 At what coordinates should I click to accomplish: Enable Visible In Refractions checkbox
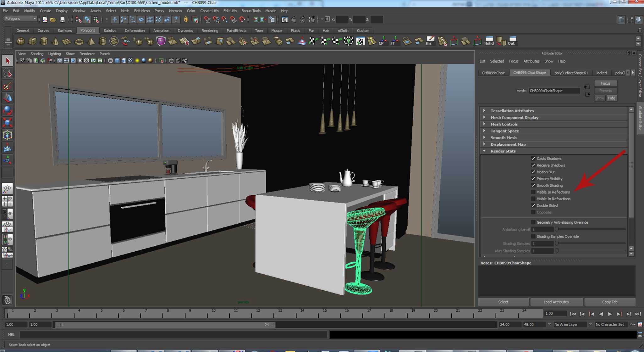click(533, 199)
